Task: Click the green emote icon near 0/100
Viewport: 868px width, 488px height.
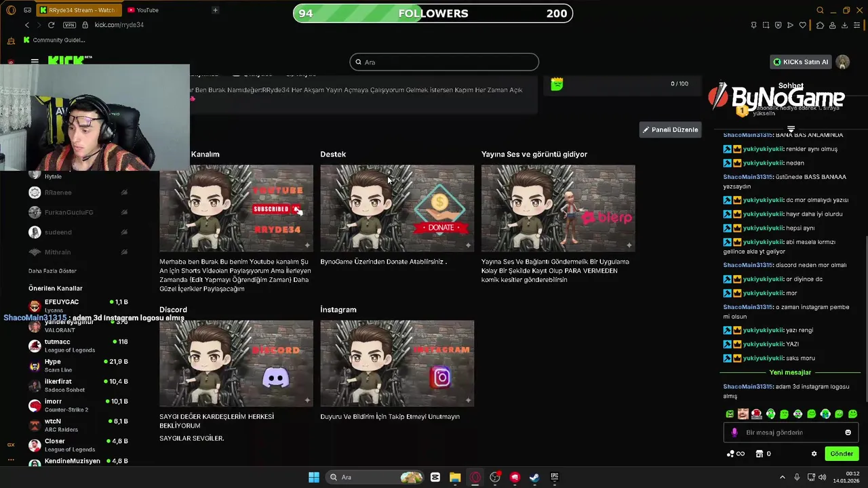Action: pyautogui.click(x=557, y=84)
